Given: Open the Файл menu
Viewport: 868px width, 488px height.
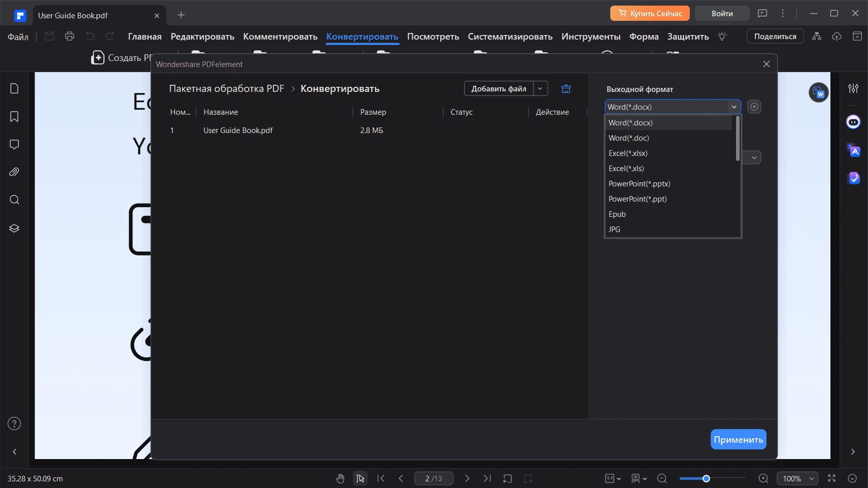Looking at the screenshot, I should click(18, 37).
